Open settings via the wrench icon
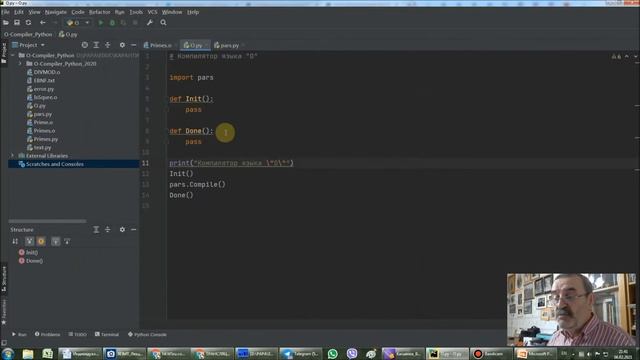The width and height of the screenshot is (640, 360). (x=150, y=22)
